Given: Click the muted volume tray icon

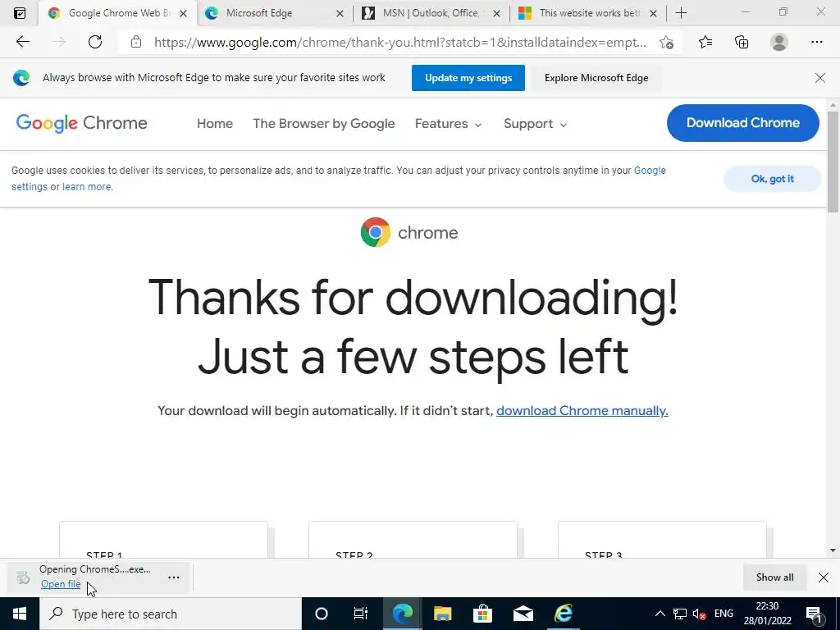Looking at the screenshot, I should 699,614.
